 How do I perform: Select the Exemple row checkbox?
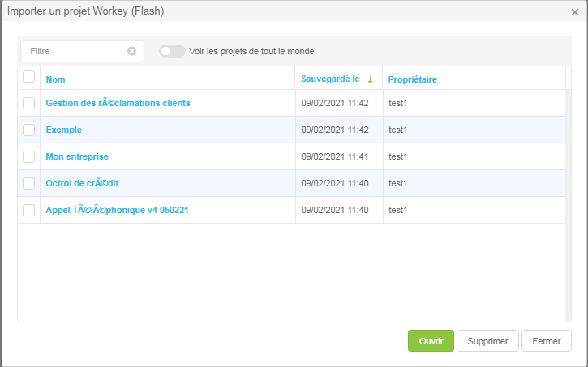[29, 130]
